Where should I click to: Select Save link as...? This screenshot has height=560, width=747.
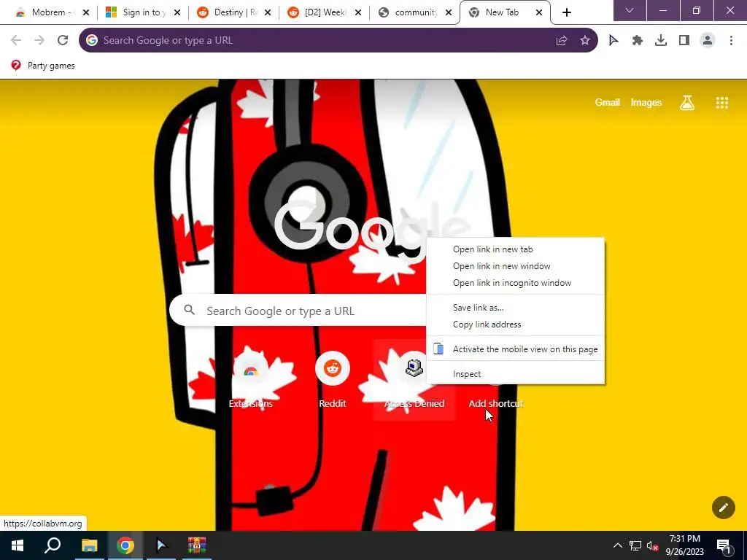[516, 308]
